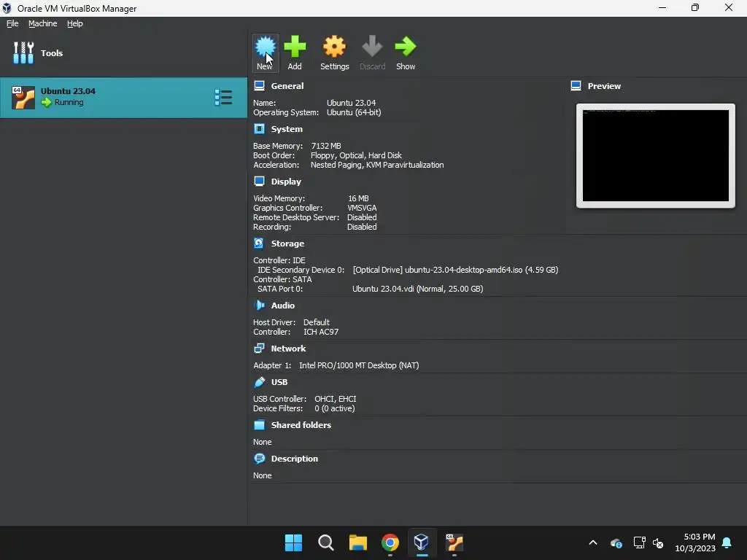747x560 pixels.
Task: Click the Add machine green plus icon
Action: 295,47
